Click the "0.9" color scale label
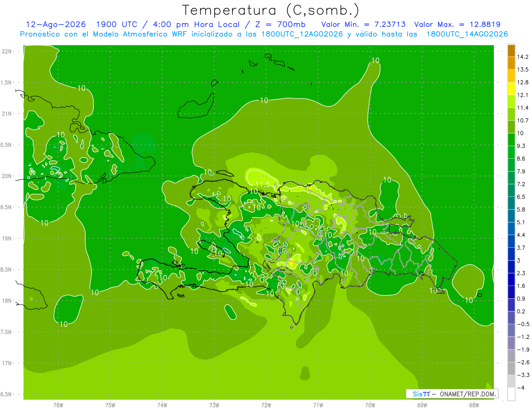Viewport: 532px width, 411px height. point(522,298)
